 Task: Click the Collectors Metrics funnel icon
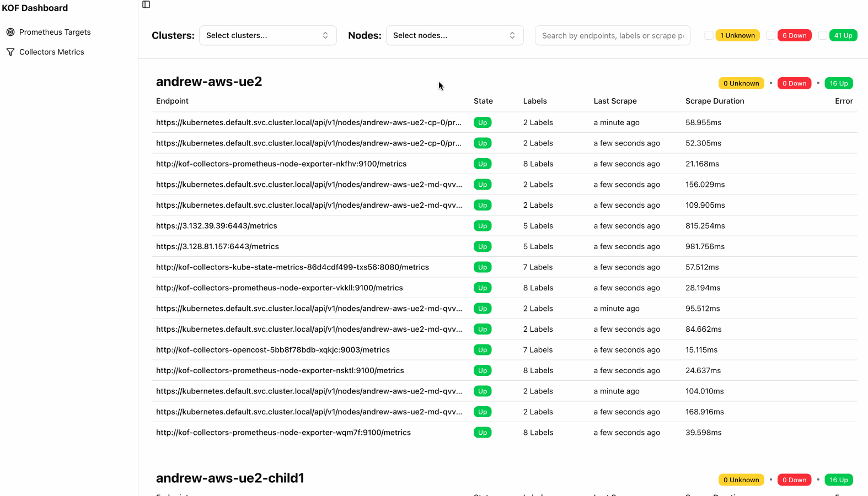(10, 52)
